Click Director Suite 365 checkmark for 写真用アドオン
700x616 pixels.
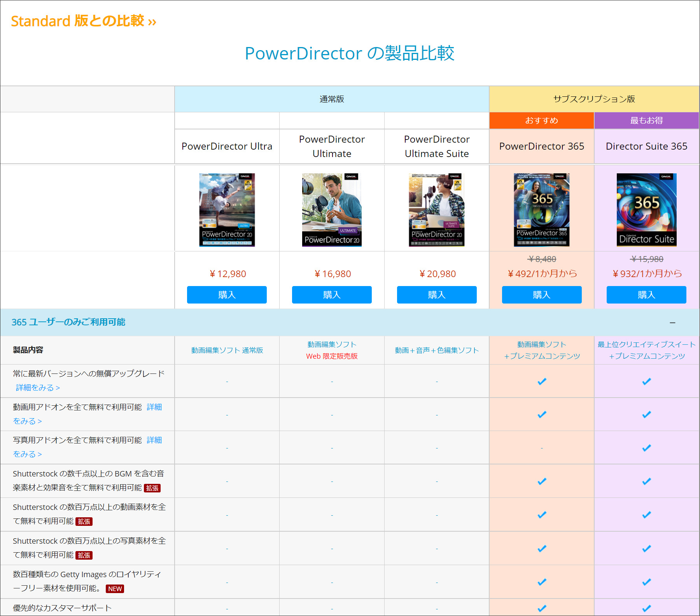pyautogui.click(x=647, y=448)
